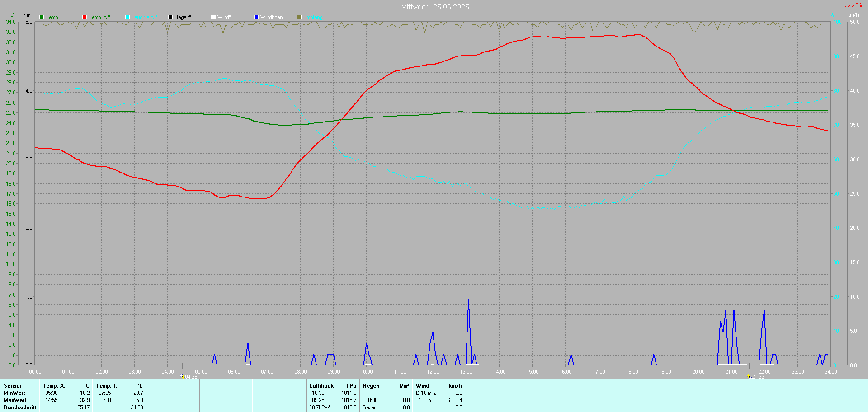The width and height of the screenshot is (868, 412).
Task: Select the Luftdruck column header
Action: [x=321, y=386]
